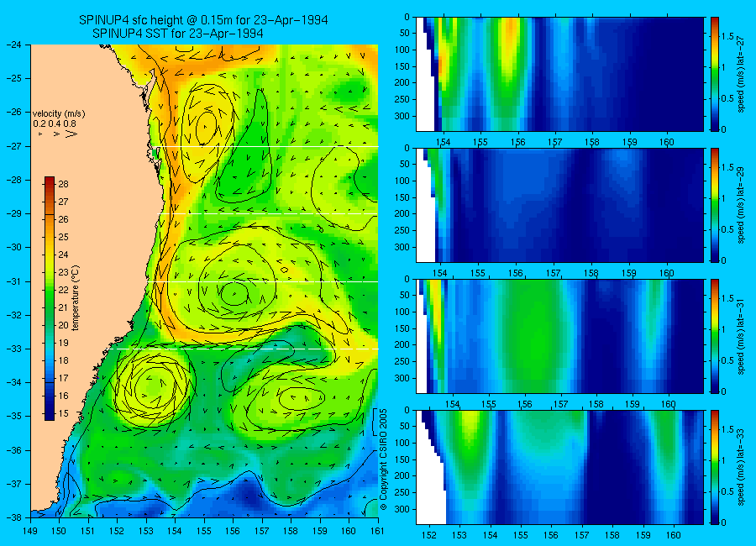Click the 15 tick on temperature color bar
Viewport: 756px width, 546px height.
pyautogui.click(x=63, y=413)
